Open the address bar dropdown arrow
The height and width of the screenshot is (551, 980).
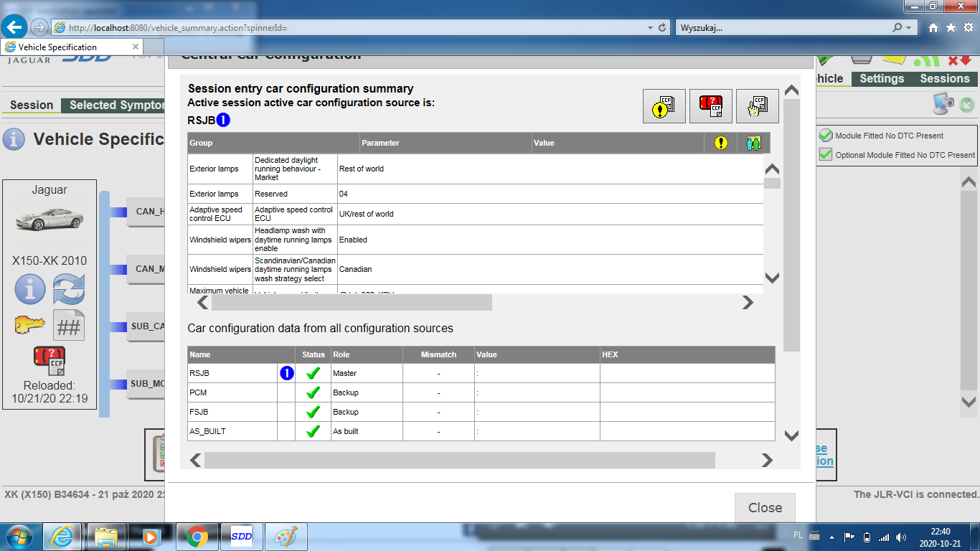tap(649, 27)
